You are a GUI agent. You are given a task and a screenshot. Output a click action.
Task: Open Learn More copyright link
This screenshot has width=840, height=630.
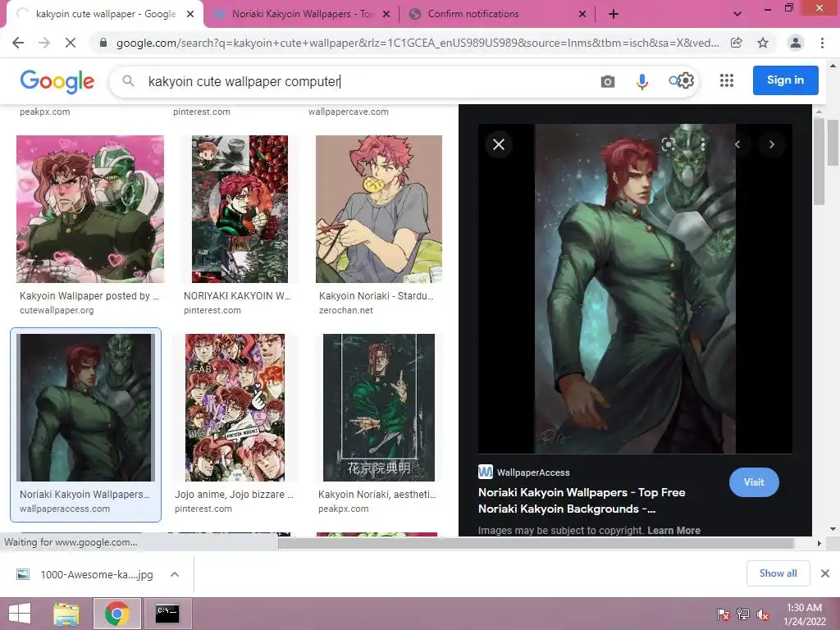[673, 531]
